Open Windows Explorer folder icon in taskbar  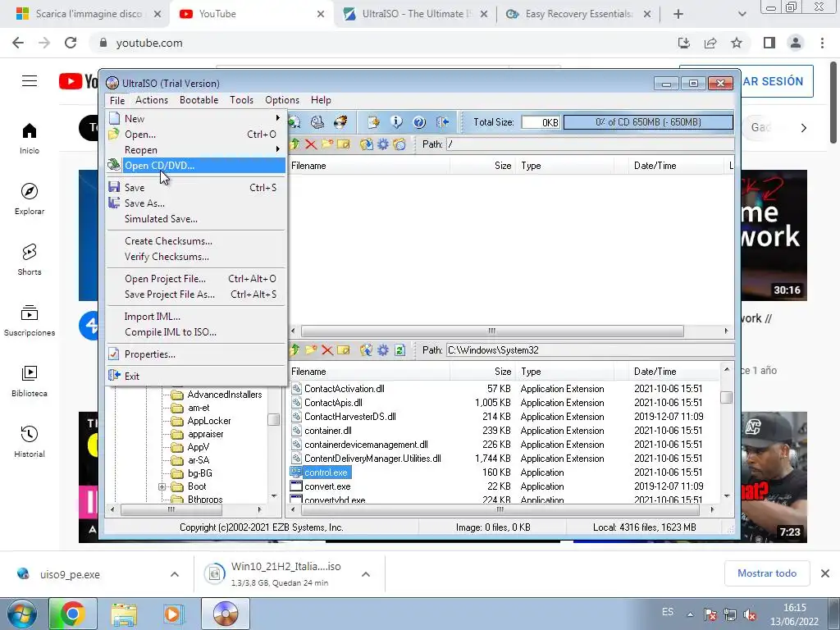click(124, 614)
